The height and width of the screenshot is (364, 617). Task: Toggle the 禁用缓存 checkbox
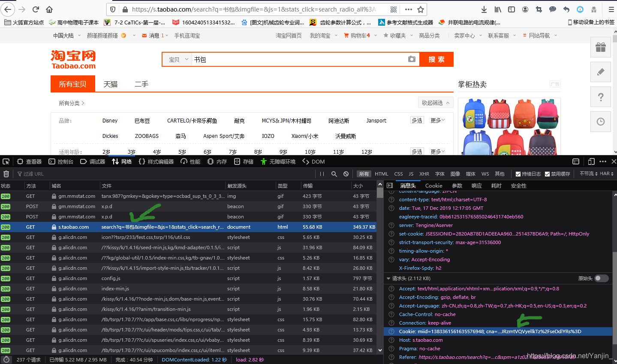[547, 174]
